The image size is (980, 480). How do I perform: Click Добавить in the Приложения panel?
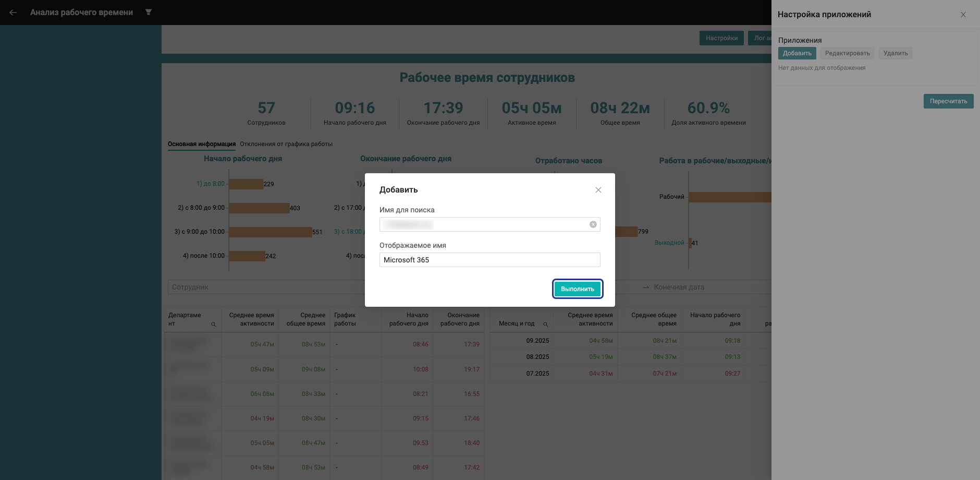pyautogui.click(x=797, y=53)
